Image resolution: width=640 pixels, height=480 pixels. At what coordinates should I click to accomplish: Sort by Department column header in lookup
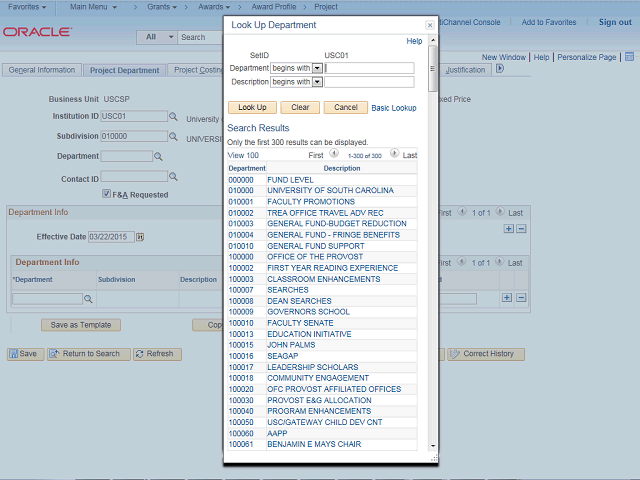[x=247, y=168]
